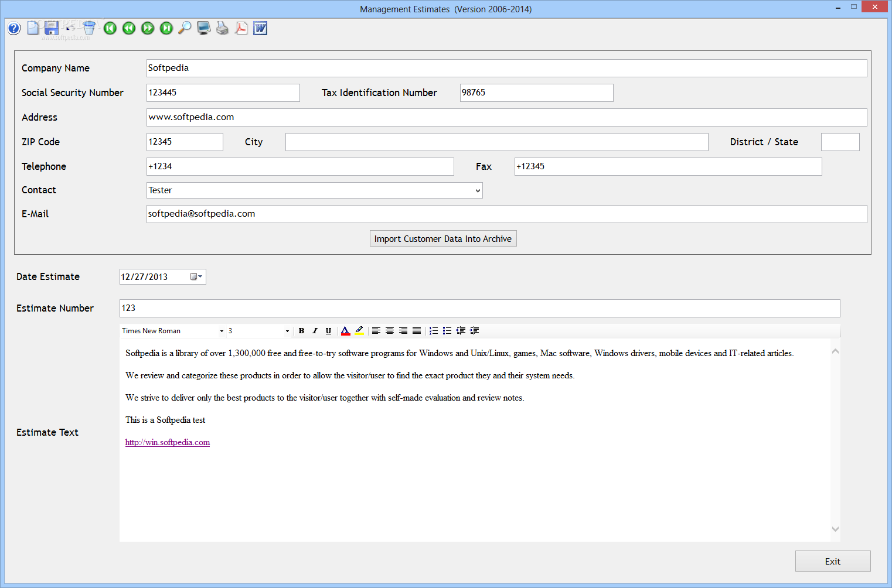892x588 pixels.
Task: Click the Telephone number field
Action: 300,166
